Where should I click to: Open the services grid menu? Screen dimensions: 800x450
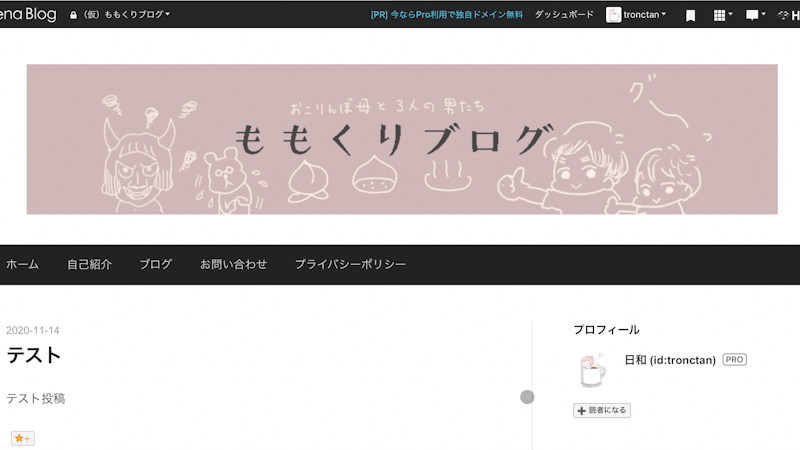click(x=722, y=15)
